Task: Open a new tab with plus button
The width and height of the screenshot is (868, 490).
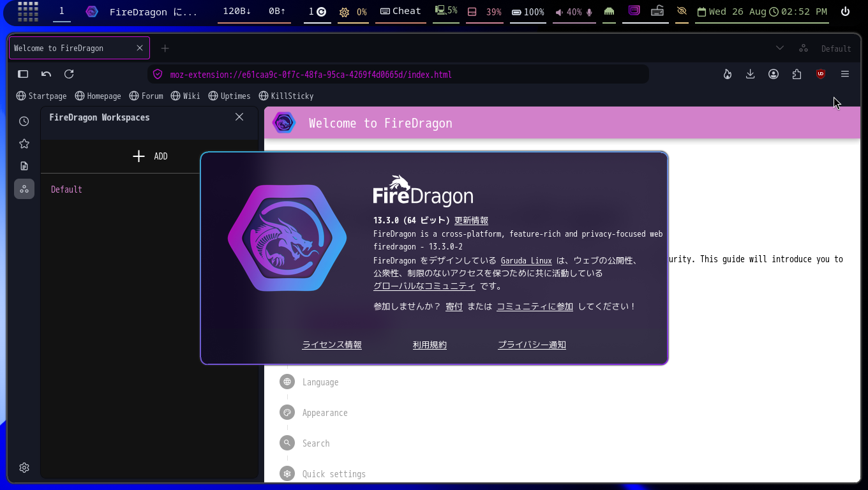Action: click(165, 48)
